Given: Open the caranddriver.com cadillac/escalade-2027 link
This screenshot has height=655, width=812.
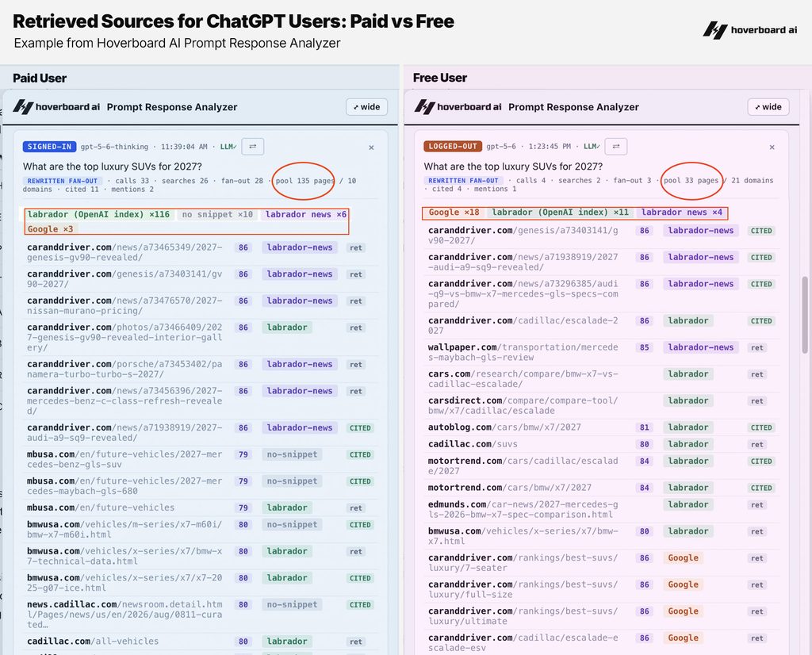Looking at the screenshot, I should tap(523, 326).
